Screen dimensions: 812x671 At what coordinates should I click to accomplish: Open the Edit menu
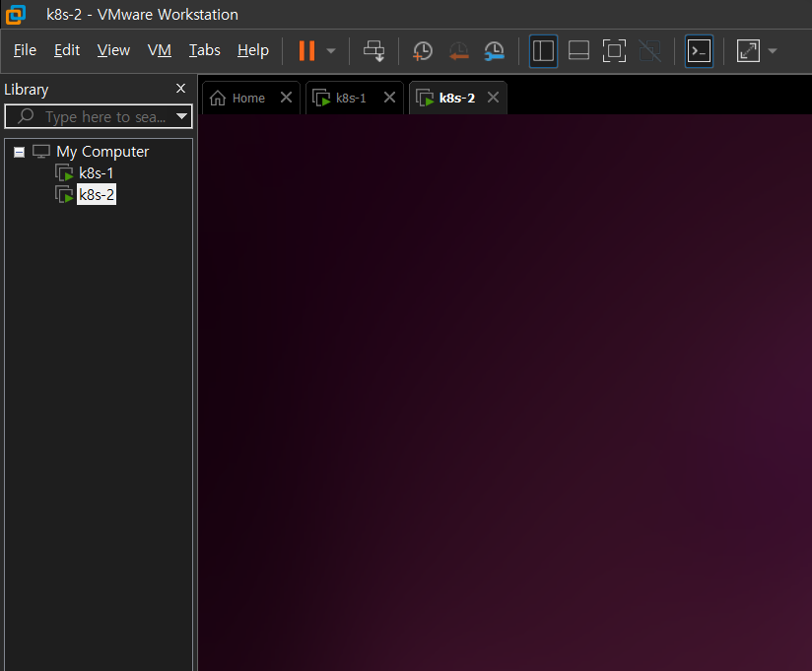pos(67,50)
